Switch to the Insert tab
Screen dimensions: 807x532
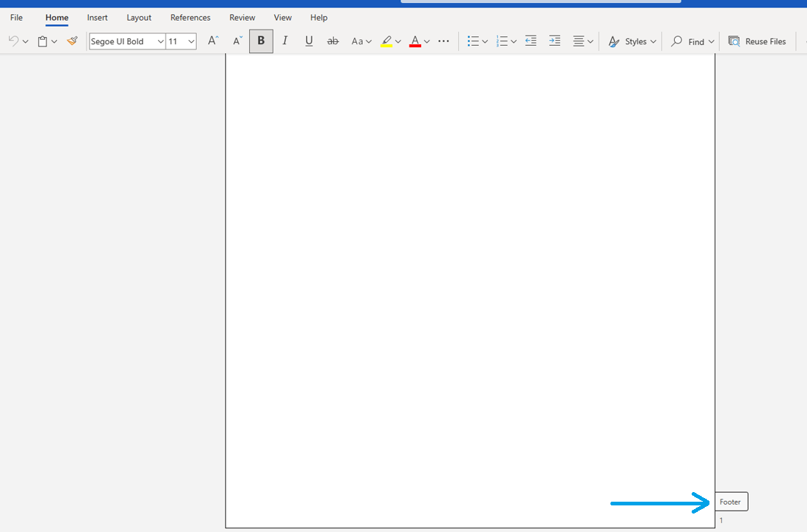click(x=98, y=18)
